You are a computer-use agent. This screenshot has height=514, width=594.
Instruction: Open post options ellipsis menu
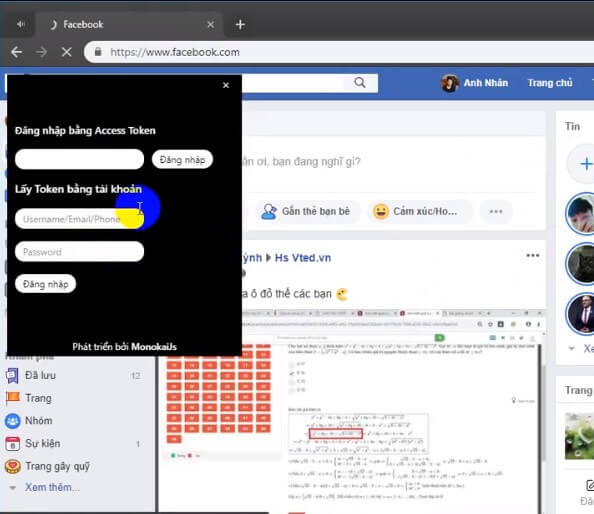click(x=533, y=255)
